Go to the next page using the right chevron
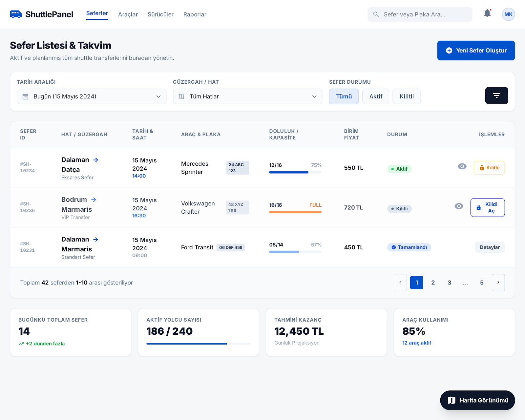 pyautogui.click(x=498, y=283)
